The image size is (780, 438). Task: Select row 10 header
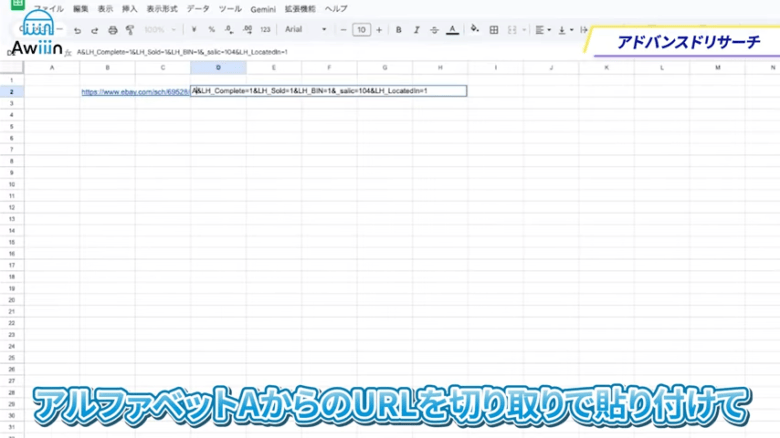[12, 184]
